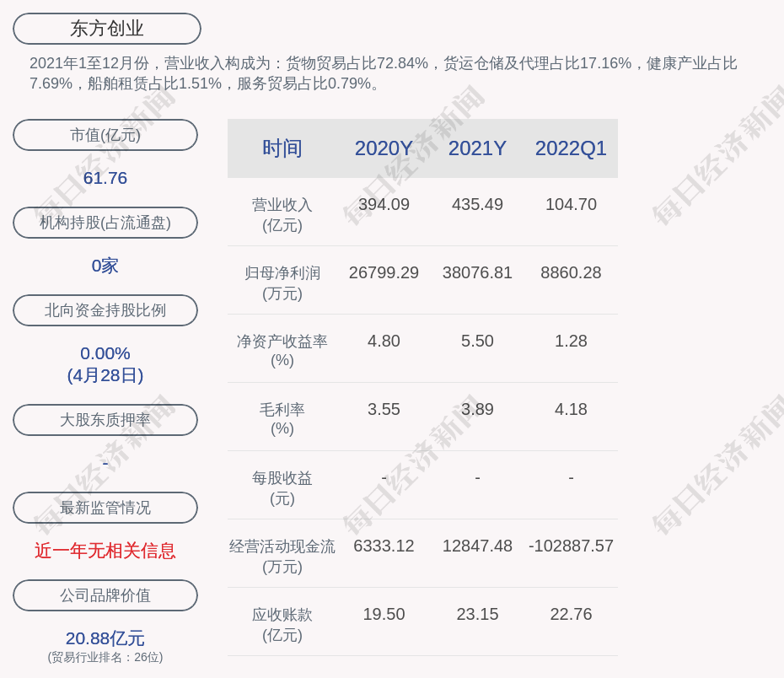The image size is (784, 678).
Task: Click the 公司品牌价值 label pill
Action: [x=105, y=595]
